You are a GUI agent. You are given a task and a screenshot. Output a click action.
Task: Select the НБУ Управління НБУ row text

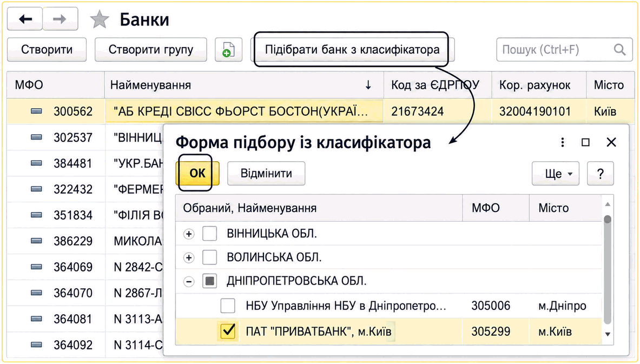(346, 305)
